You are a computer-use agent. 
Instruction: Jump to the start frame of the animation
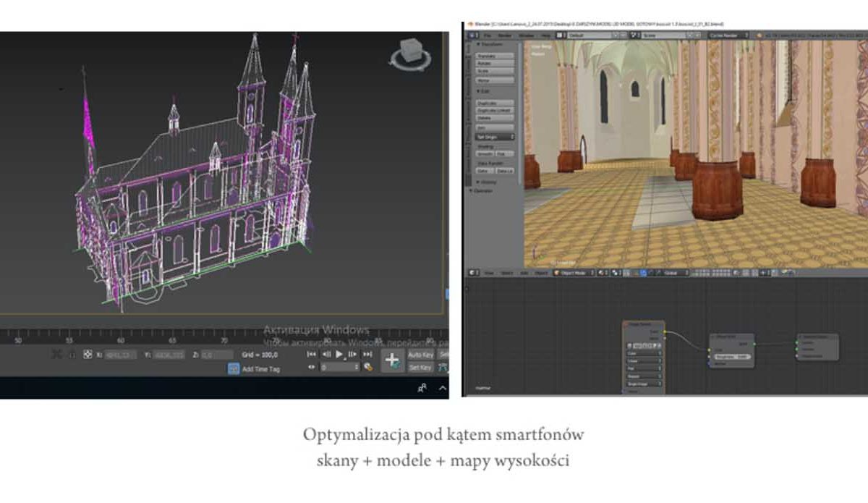[x=312, y=354]
